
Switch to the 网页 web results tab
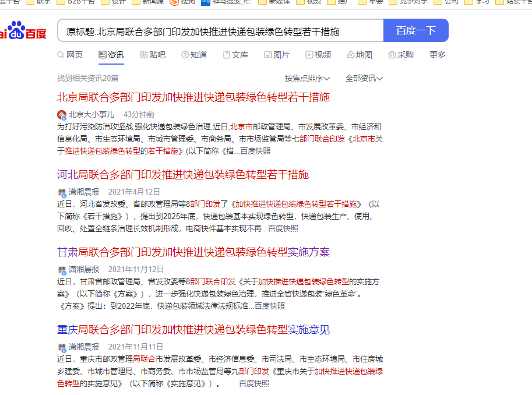(x=69, y=55)
